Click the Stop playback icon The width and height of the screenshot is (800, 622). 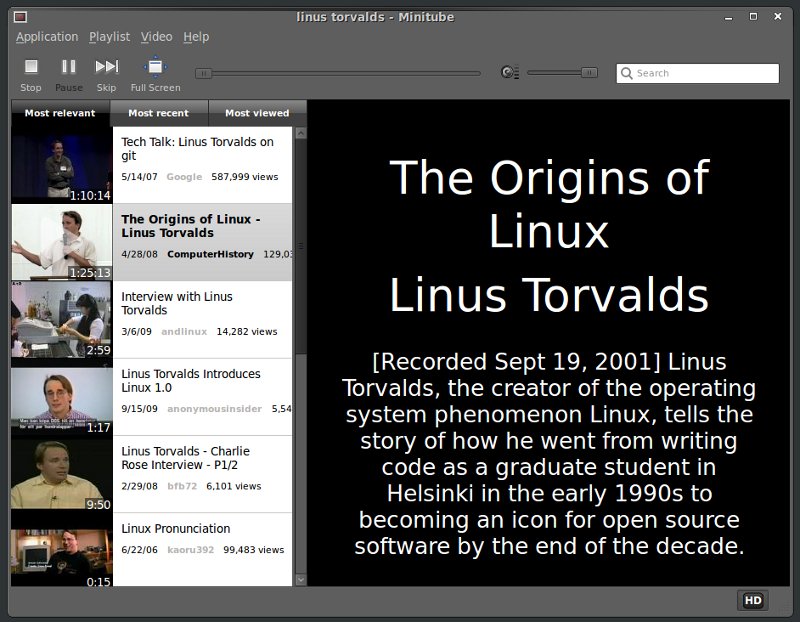[31, 67]
